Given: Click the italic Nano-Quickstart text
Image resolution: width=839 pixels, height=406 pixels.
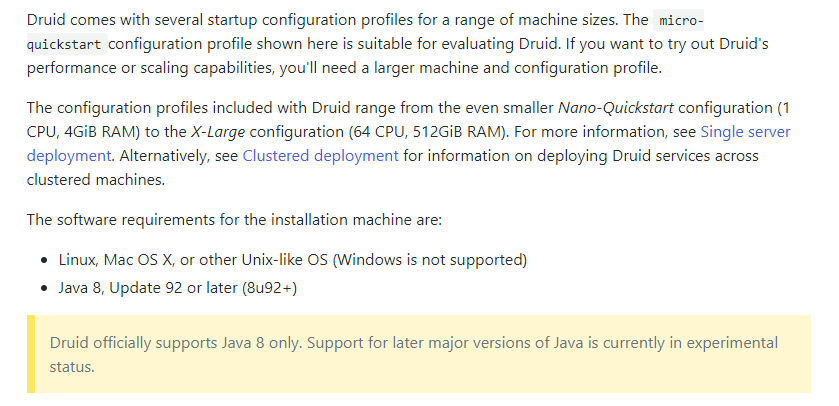Looking at the screenshot, I should 616,108.
